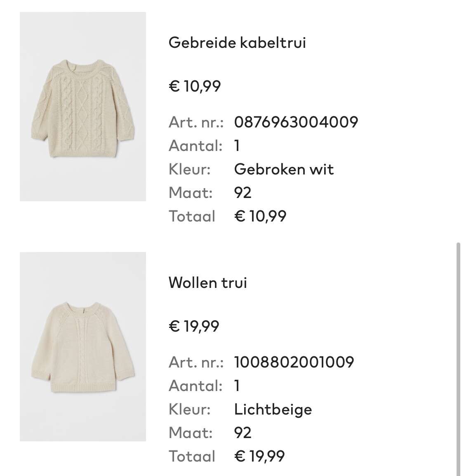
Task: Open the Gebreide kabeltrui product image
Action: pos(83,106)
